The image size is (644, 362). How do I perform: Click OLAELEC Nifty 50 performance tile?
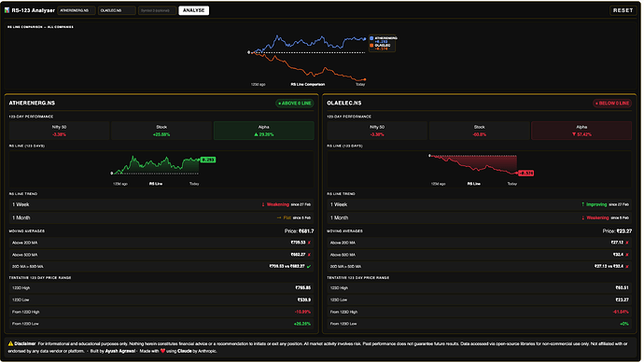(x=377, y=131)
